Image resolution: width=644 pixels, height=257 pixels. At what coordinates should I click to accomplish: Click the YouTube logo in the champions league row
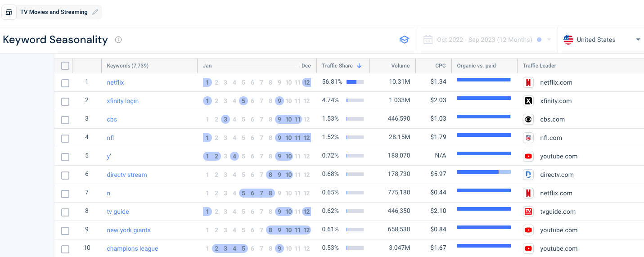[x=528, y=248]
